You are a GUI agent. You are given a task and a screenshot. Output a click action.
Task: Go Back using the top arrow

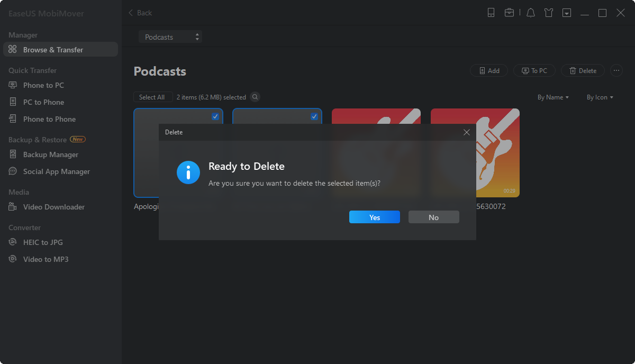pyautogui.click(x=140, y=13)
